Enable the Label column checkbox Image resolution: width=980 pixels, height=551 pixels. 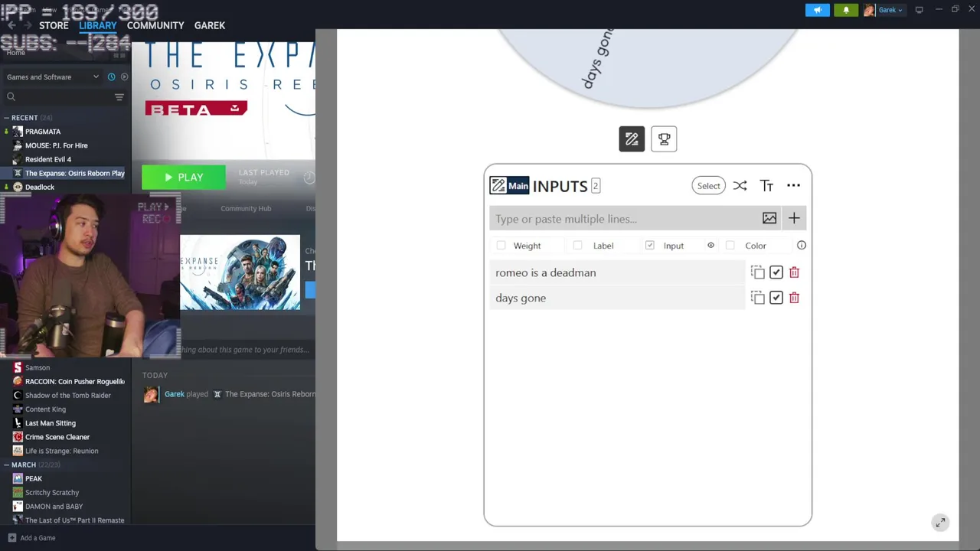(577, 246)
